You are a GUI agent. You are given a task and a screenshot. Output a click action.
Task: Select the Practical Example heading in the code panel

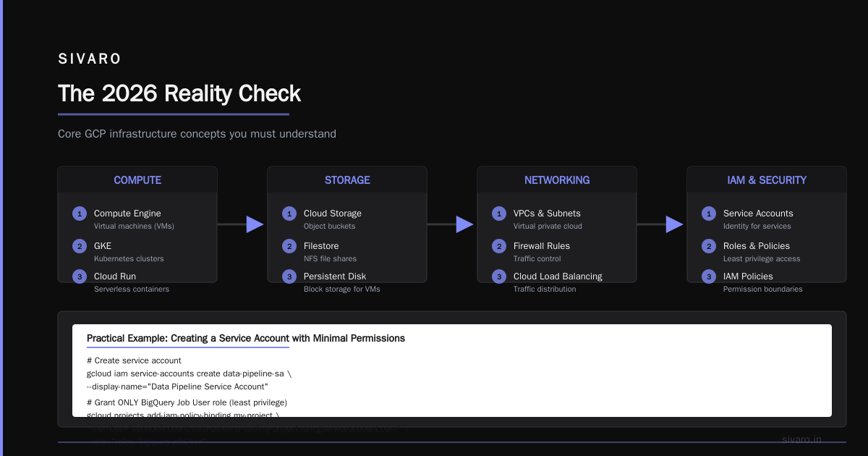pyautogui.click(x=246, y=338)
